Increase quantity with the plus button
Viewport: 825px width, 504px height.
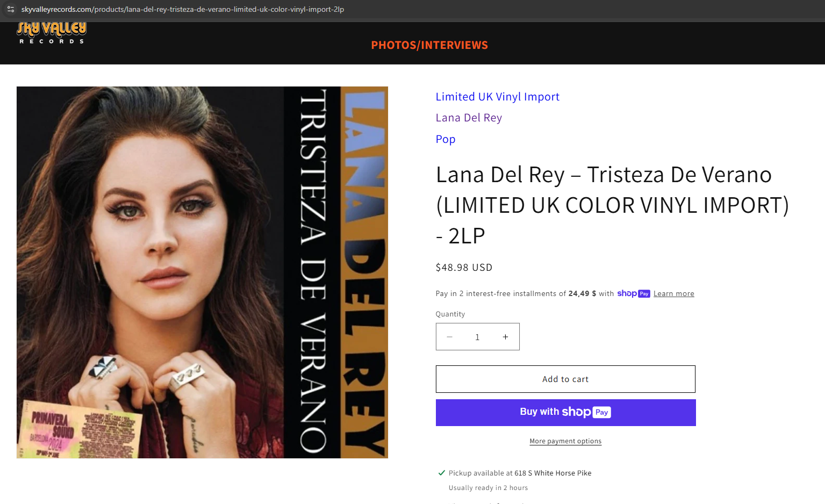[x=505, y=337]
